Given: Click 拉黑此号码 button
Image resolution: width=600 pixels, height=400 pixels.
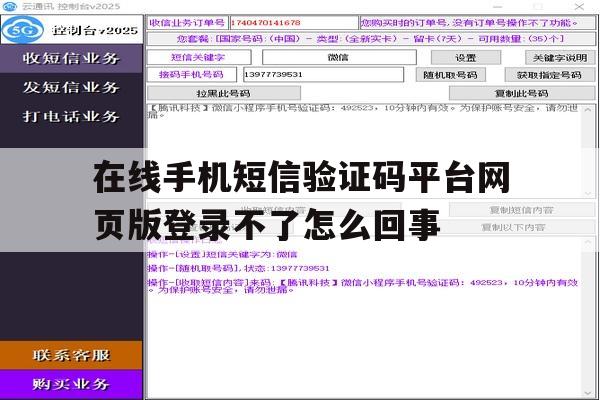Looking at the screenshot, I should click(224, 93).
